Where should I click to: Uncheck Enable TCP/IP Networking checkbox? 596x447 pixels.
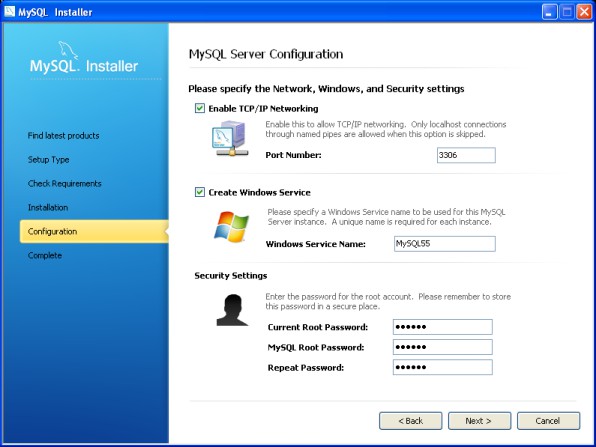pos(200,108)
